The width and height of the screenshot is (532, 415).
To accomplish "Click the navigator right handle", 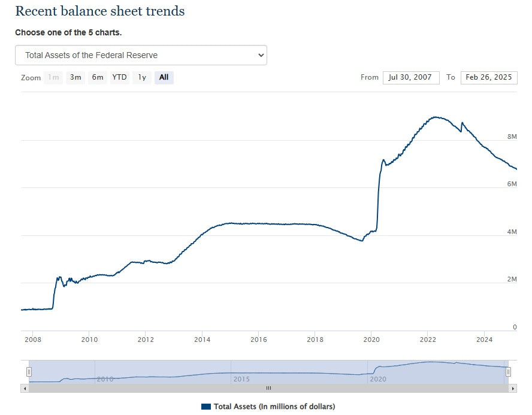I will pyautogui.click(x=508, y=372).
